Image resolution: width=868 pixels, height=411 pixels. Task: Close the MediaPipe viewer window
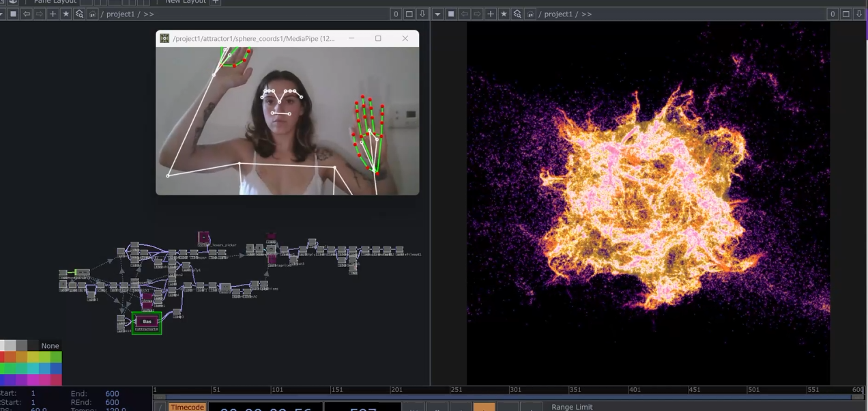click(x=405, y=38)
